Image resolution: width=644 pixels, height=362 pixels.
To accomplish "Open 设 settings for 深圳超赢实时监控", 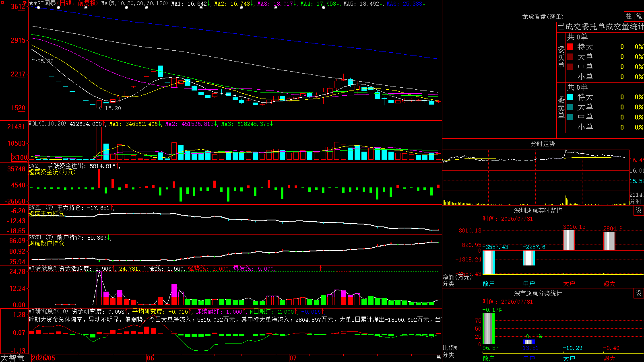I will pos(639,210).
